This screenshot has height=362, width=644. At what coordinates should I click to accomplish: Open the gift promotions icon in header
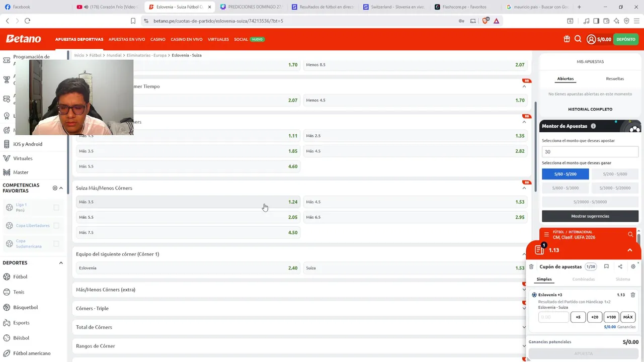point(567,39)
